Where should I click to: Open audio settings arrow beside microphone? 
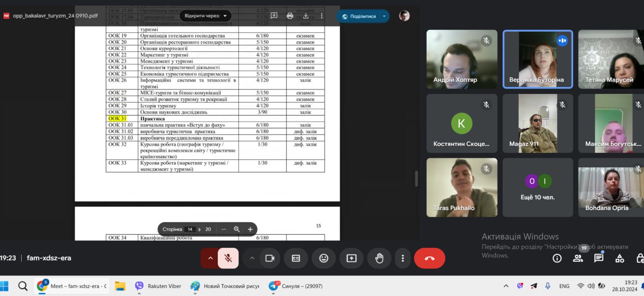tap(209, 258)
